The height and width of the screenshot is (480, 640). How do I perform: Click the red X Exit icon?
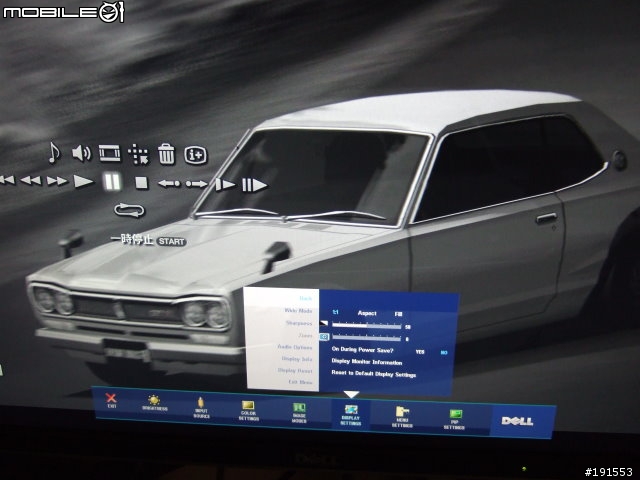click(111, 400)
